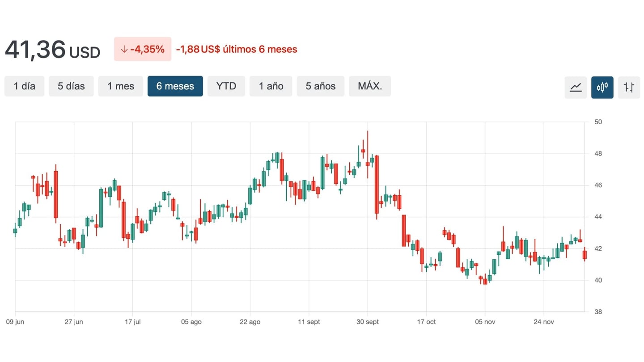Enable the 1 año time range

[x=271, y=86]
